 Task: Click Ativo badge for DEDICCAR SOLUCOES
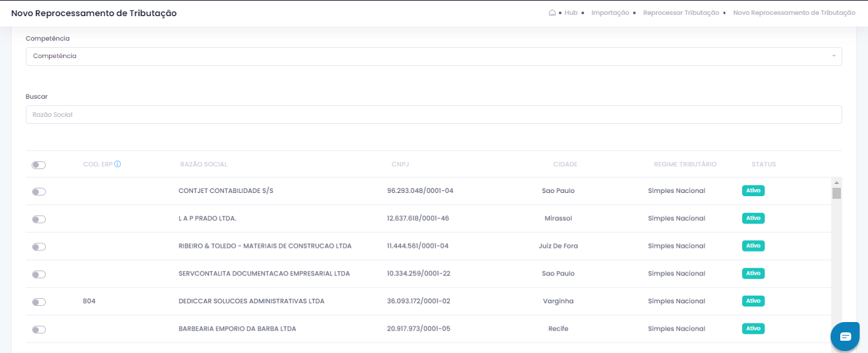(x=753, y=301)
